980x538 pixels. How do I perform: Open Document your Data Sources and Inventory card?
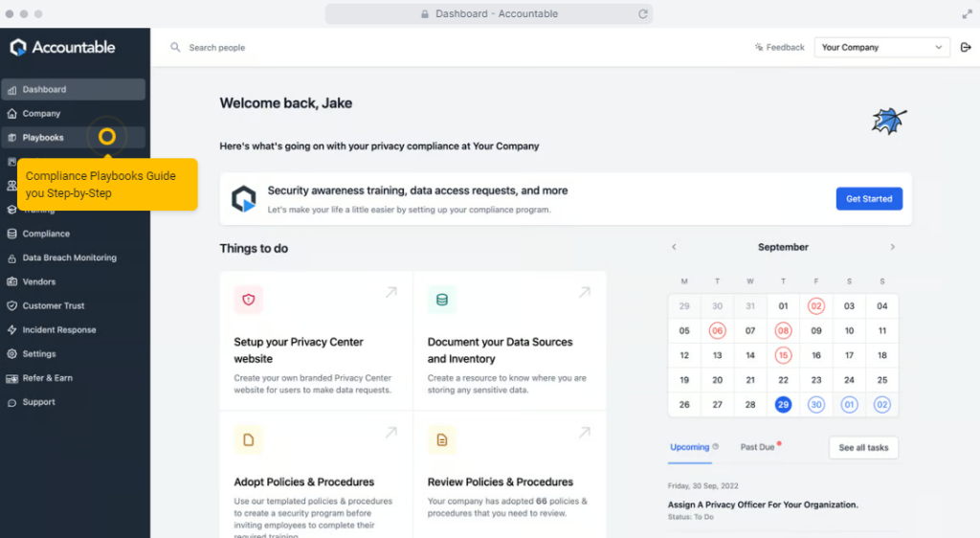tap(509, 341)
